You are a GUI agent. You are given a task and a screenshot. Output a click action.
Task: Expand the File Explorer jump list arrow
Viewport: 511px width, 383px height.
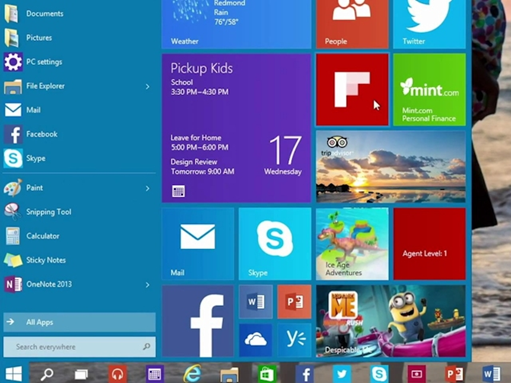tap(147, 87)
